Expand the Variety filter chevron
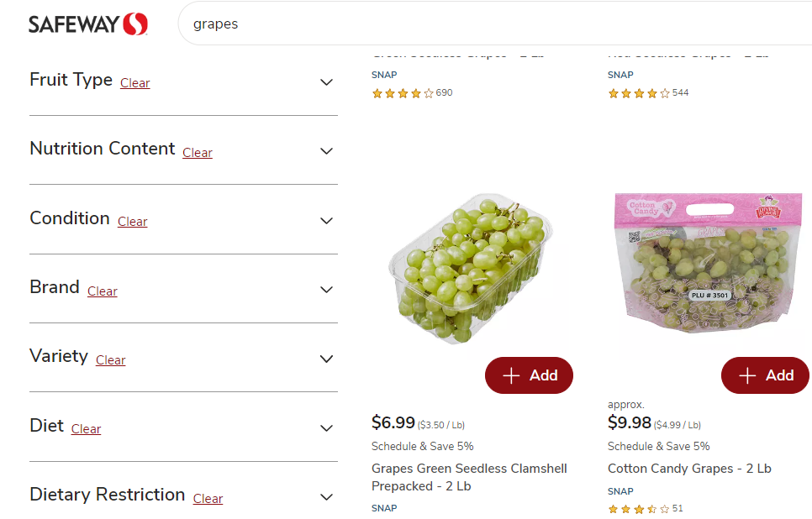The image size is (812, 519). coord(327,359)
